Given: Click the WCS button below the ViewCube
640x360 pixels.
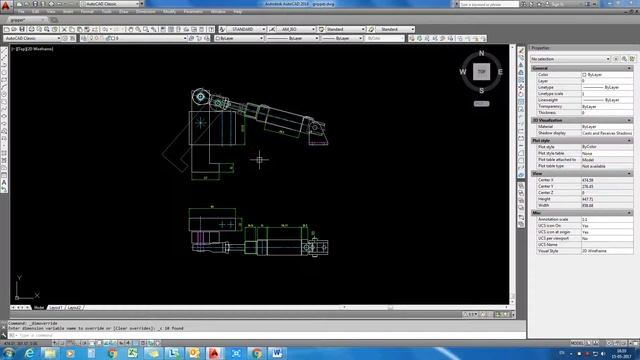Looking at the screenshot, I should 482,104.
